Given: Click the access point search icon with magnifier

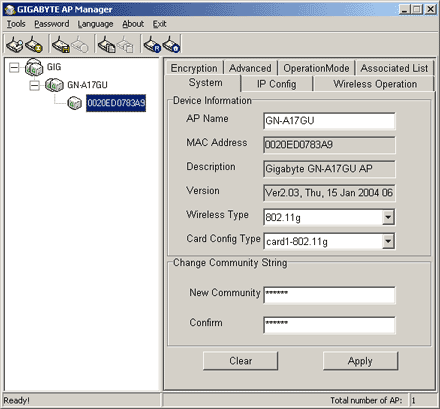Looking at the screenshot, I should pos(15,44).
